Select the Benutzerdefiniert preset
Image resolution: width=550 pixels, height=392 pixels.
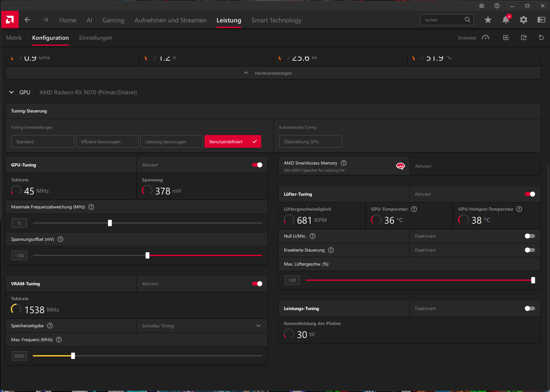click(x=233, y=141)
